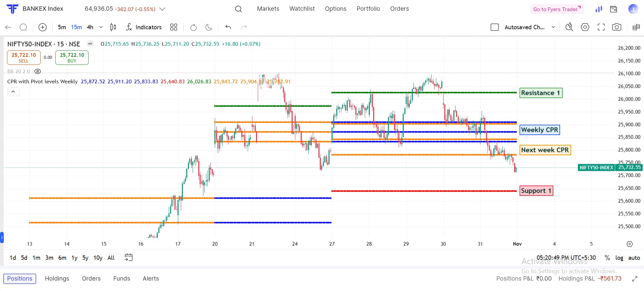Screen dimensions: 644x291
Task: Open the symbol search magnifier icon
Action: 23,27
